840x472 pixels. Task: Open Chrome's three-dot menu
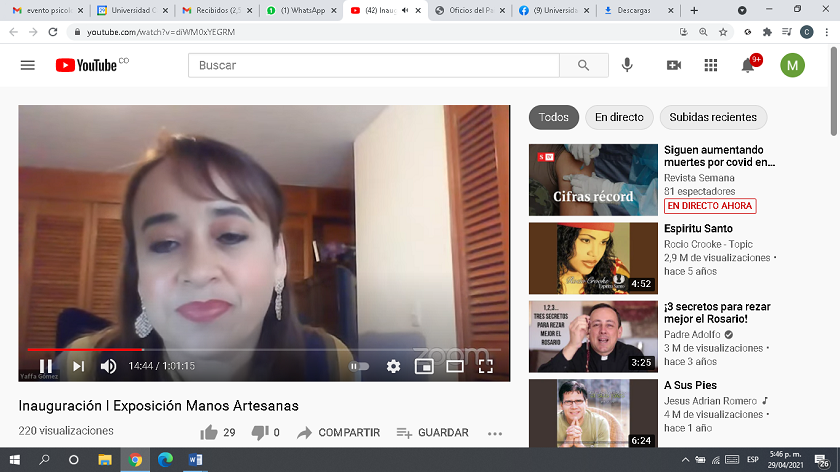827,32
